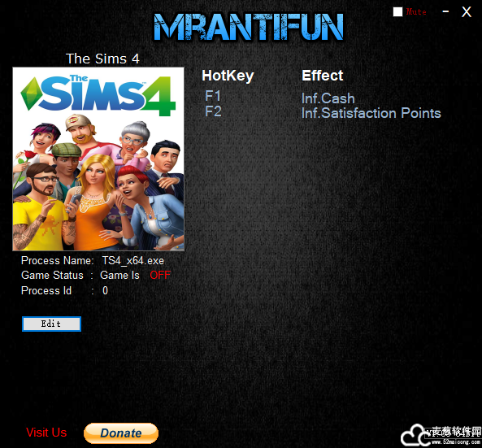Click the Inf.Satisfaction Points effect
Viewport: 482px width, 448px height.
(x=371, y=113)
